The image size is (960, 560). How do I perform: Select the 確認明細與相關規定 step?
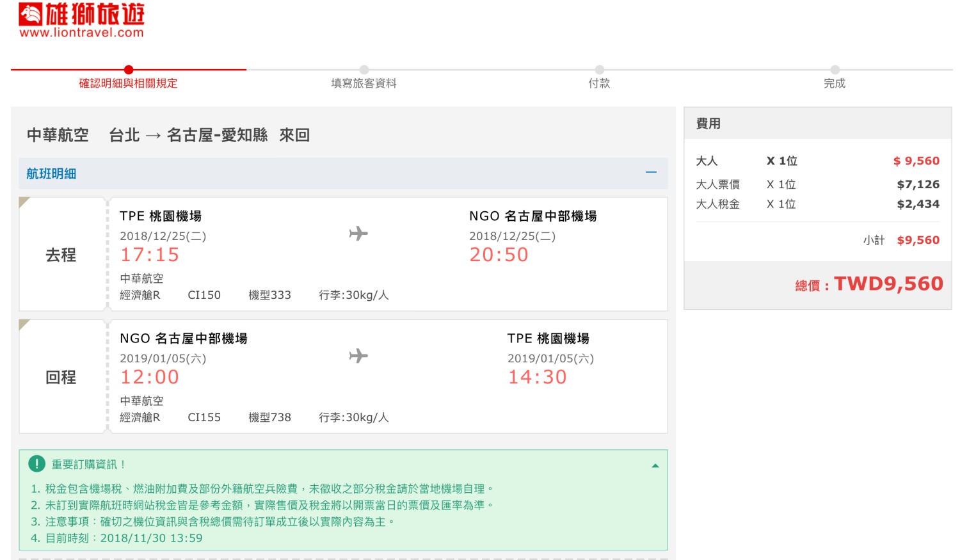(128, 83)
